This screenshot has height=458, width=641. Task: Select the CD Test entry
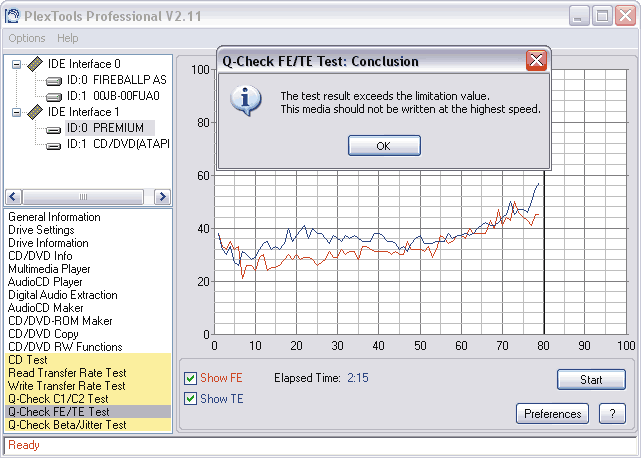[x=87, y=360]
